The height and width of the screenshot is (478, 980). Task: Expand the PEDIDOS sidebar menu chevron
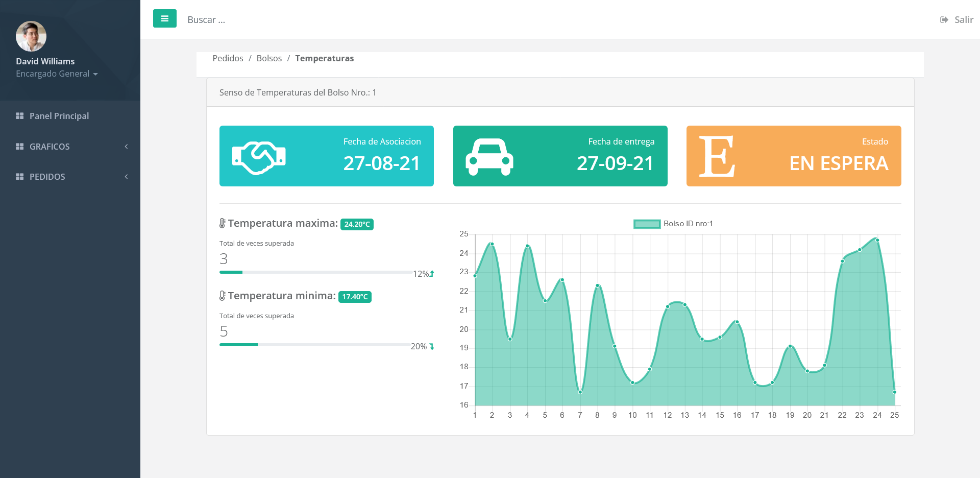coord(126,177)
